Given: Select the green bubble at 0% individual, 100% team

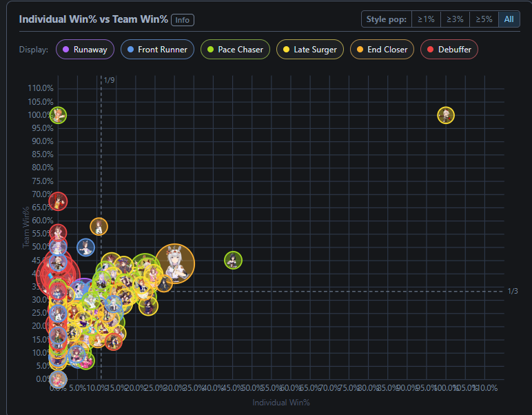Looking at the screenshot, I should point(58,115).
